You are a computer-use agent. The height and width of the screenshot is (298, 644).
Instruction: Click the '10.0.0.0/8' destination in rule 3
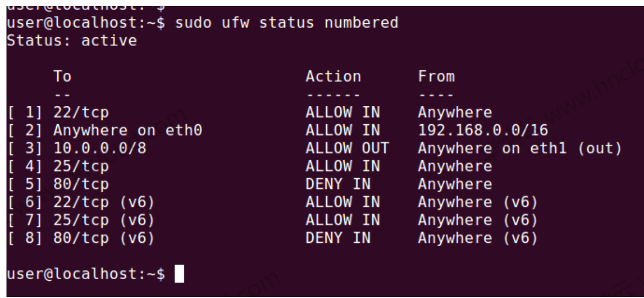pos(99,148)
